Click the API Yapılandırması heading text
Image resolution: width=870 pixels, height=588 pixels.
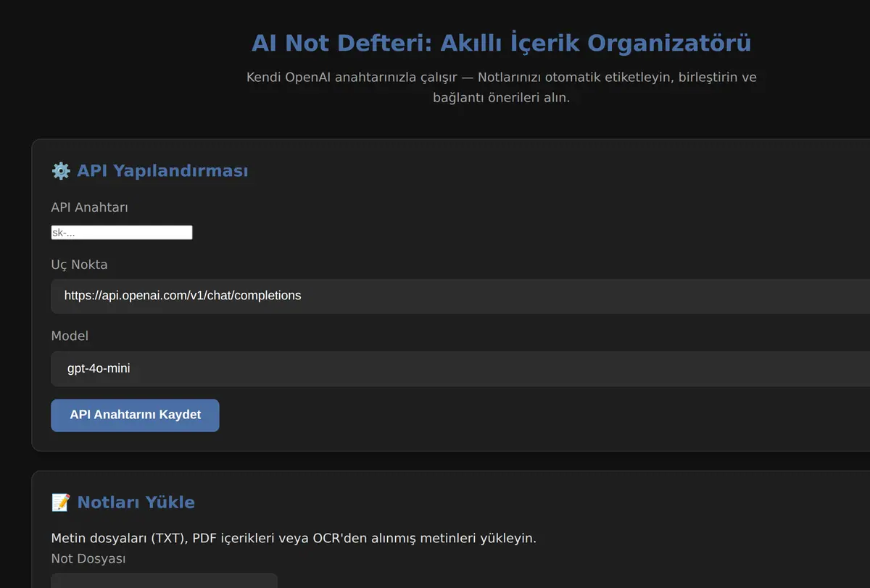[162, 171]
